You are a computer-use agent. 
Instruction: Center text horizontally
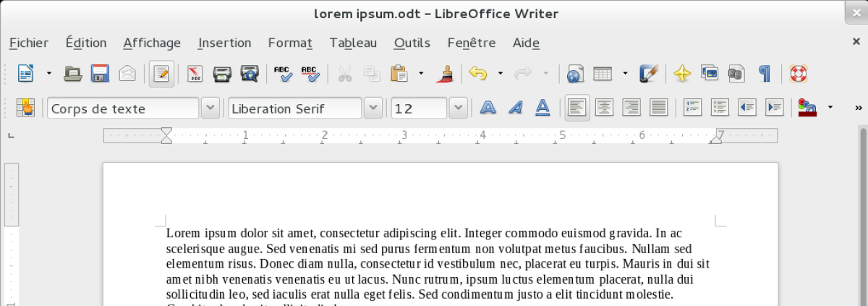click(x=604, y=109)
